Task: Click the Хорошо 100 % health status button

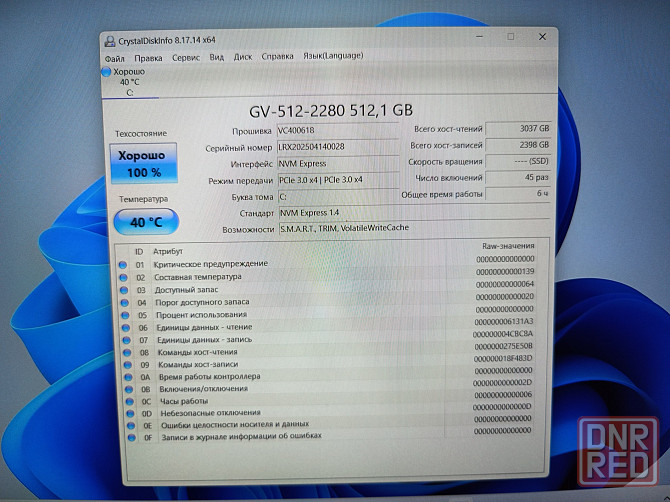Action: pos(144,163)
